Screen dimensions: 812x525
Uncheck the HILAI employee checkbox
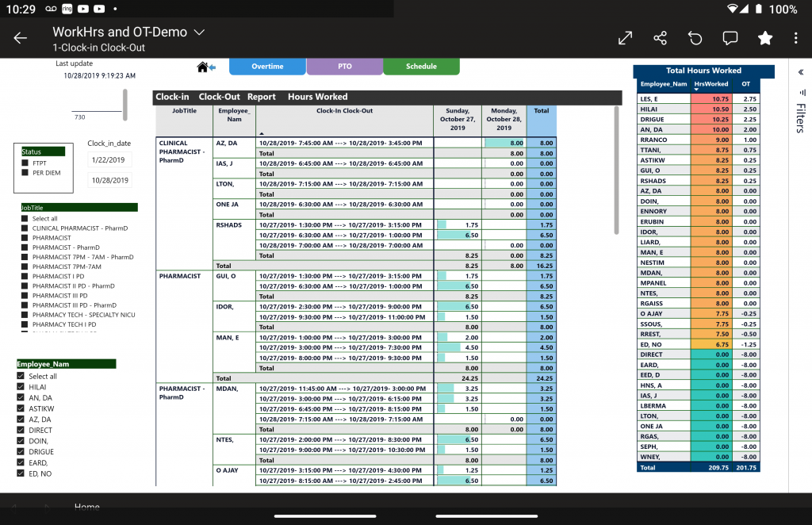click(21, 387)
